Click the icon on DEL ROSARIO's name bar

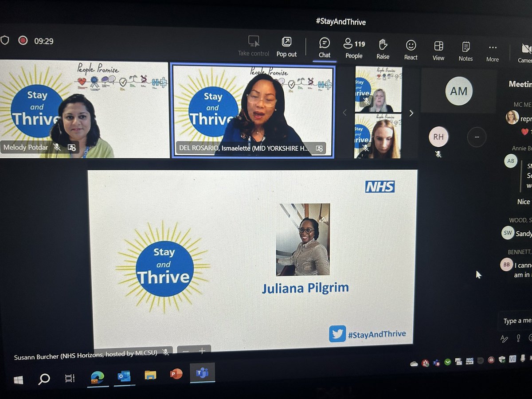click(319, 149)
